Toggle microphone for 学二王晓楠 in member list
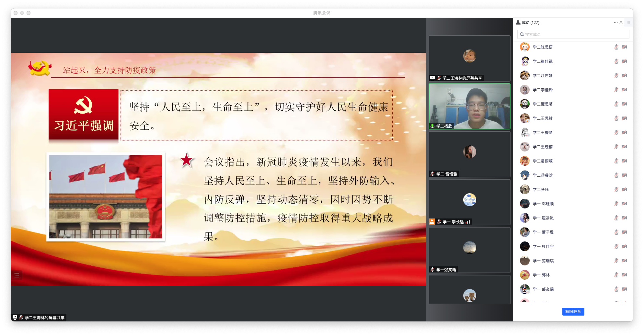The height and width of the screenshot is (335, 644). (x=616, y=147)
